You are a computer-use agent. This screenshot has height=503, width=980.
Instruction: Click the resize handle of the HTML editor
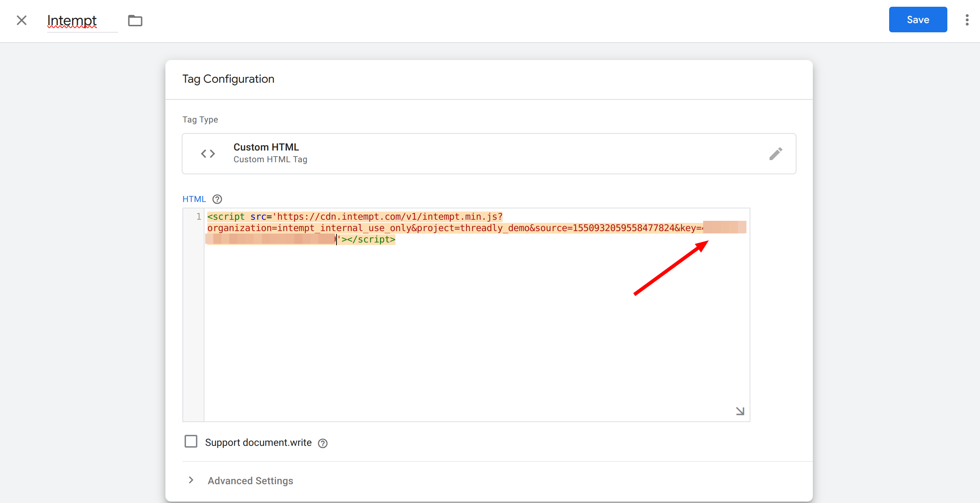[x=740, y=411]
